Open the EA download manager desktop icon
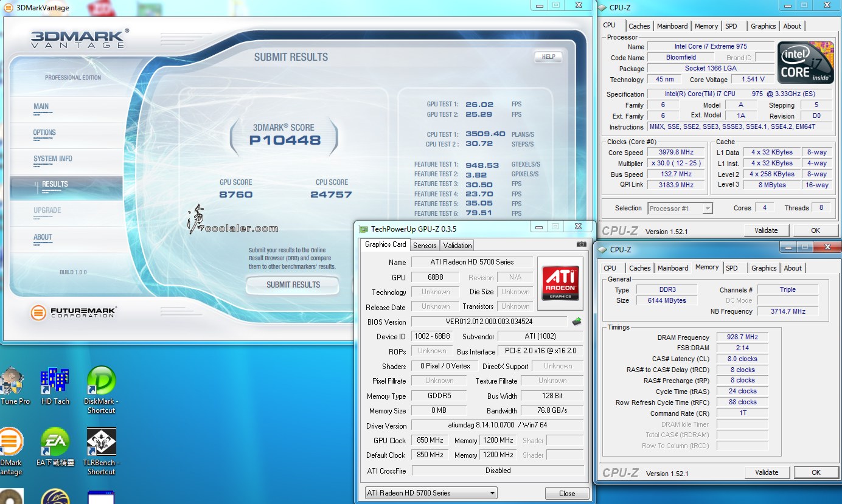The width and height of the screenshot is (842, 504). (x=55, y=443)
